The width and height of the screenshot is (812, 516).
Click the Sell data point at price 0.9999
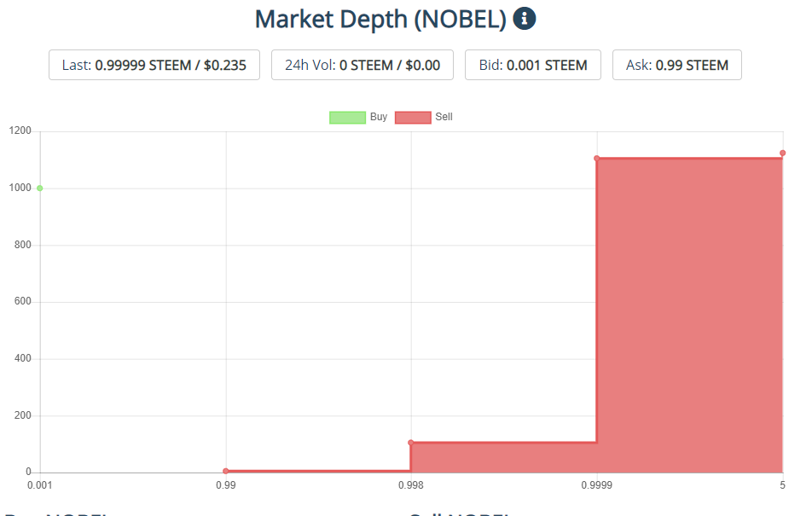pyautogui.click(x=597, y=159)
